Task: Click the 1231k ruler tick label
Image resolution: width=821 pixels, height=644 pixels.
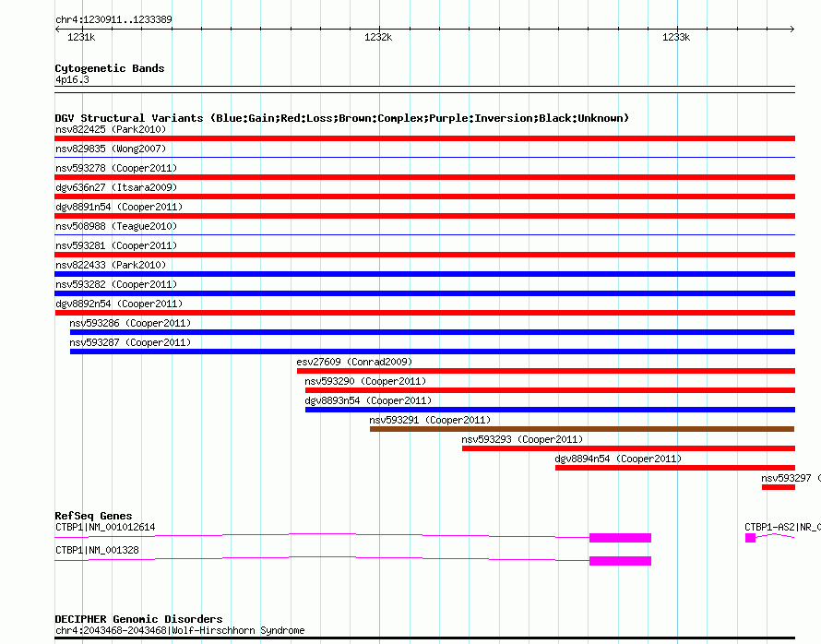Action: pyautogui.click(x=81, y=37)
